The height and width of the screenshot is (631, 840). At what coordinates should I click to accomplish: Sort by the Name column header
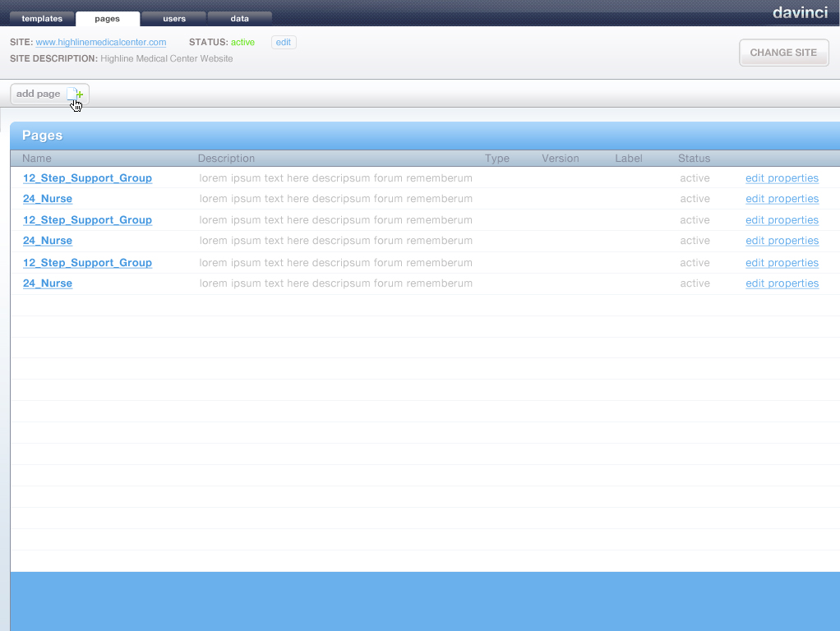pyautogui.click(x=37, y=159)
